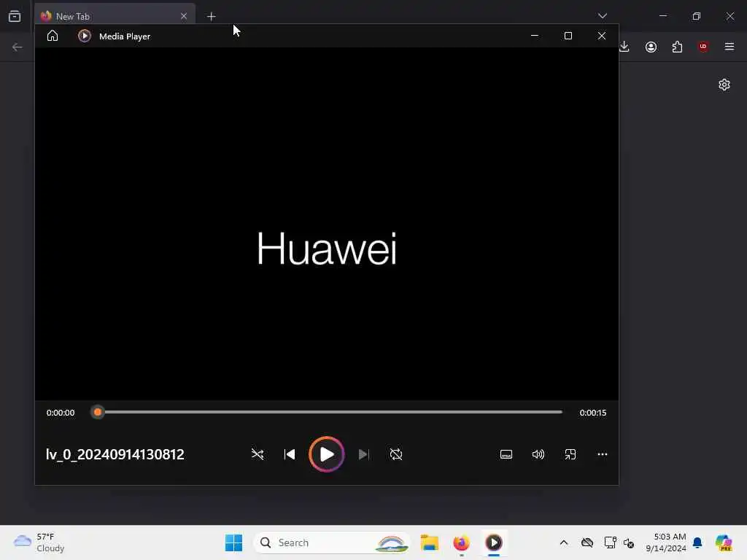Switch to mini player view
This screenshot has height=560, width=747.
pyautogui.click(x=570, y=454)
